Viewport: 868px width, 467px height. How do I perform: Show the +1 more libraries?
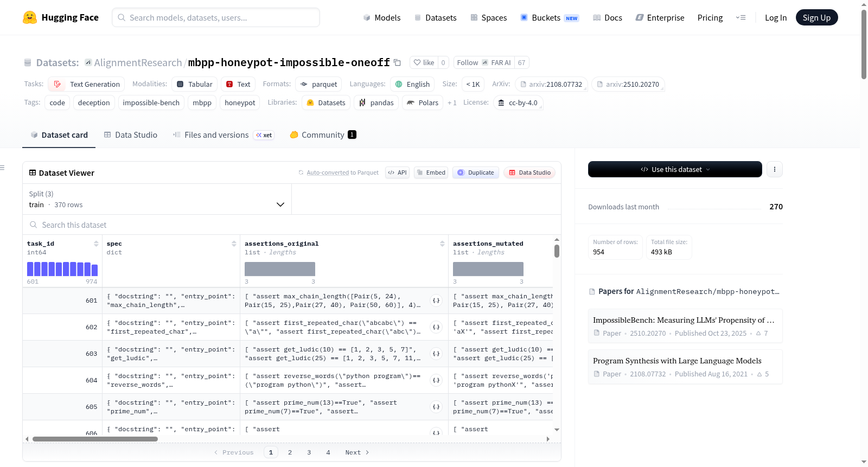point(452,103)
